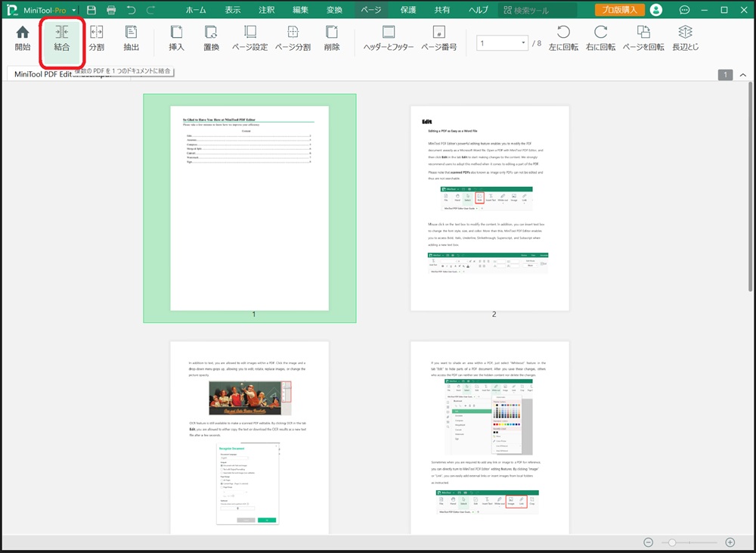Switch to the 共有 tab
756x553 pixels.
442,10
